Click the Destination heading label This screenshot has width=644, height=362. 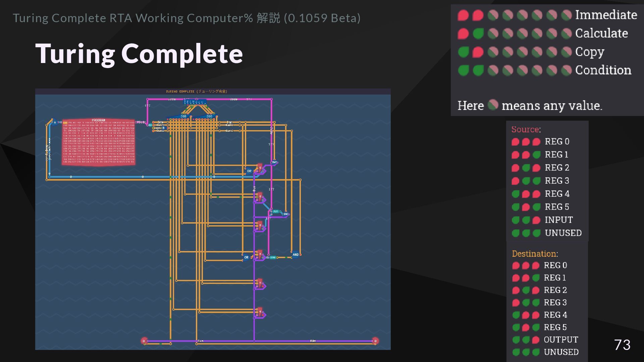[x=535, y=254]
